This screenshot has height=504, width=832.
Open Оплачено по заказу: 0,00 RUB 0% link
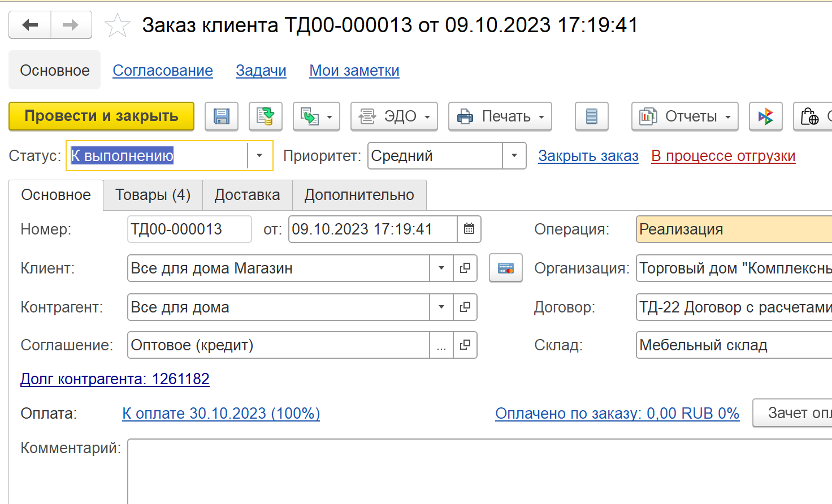click(x=617, y=414)
